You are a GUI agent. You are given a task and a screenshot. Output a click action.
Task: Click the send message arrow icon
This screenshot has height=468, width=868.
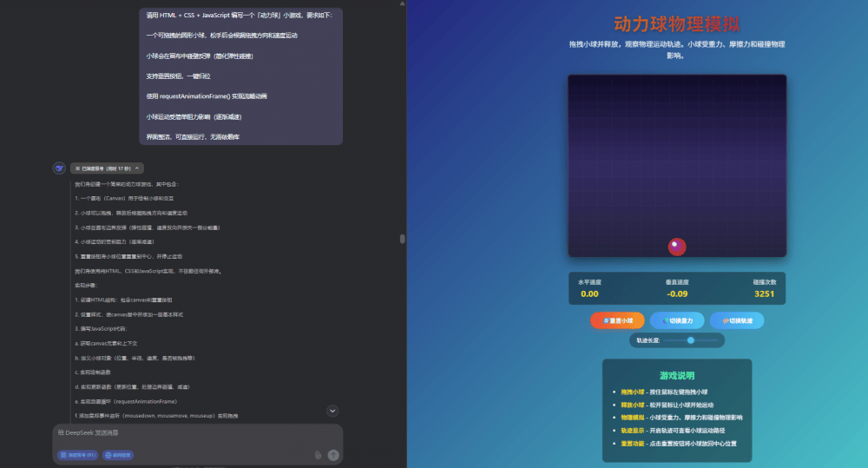coord(333,454)
